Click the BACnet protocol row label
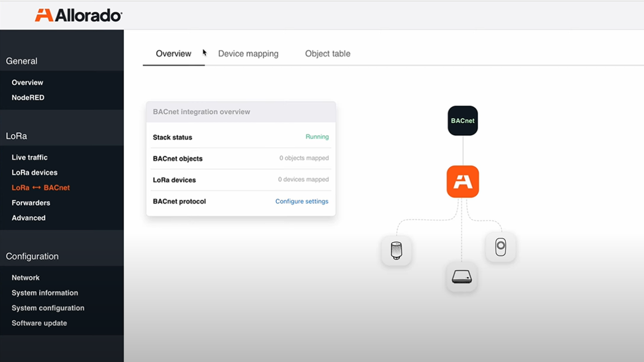This screenshot has height=362, width=644. coord(179,202)
